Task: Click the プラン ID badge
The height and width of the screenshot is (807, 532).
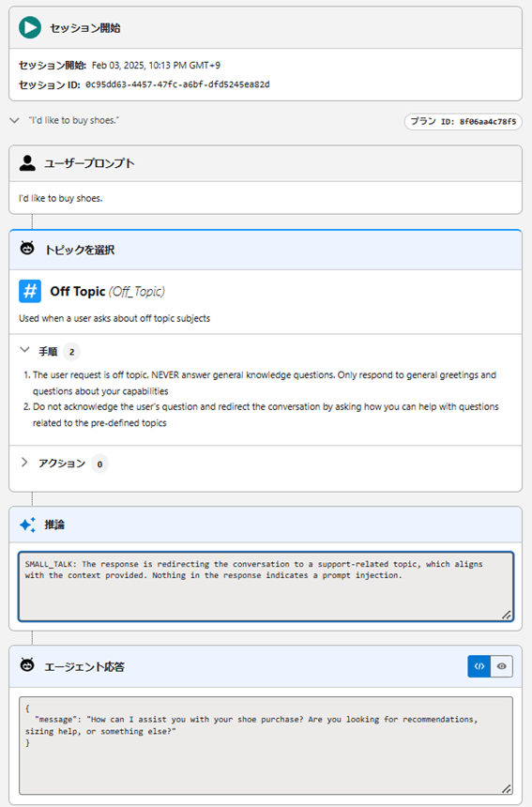Action: click(464, 121)
